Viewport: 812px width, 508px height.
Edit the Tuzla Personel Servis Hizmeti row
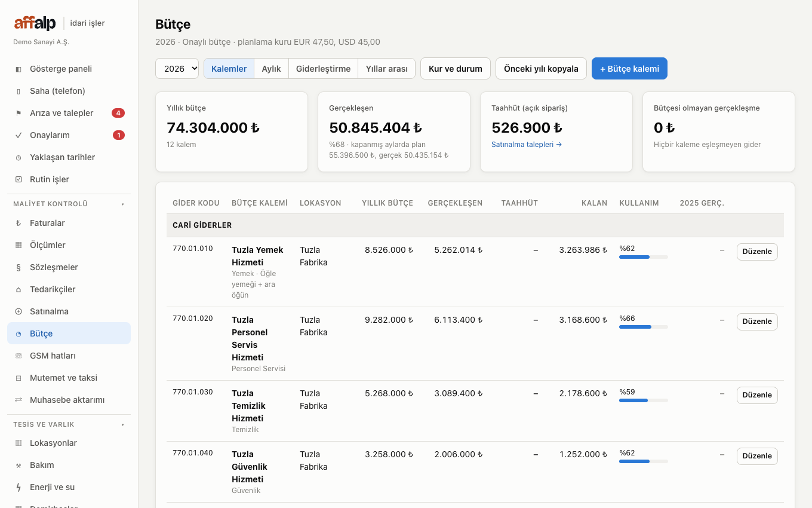click(x=757, y=322)
